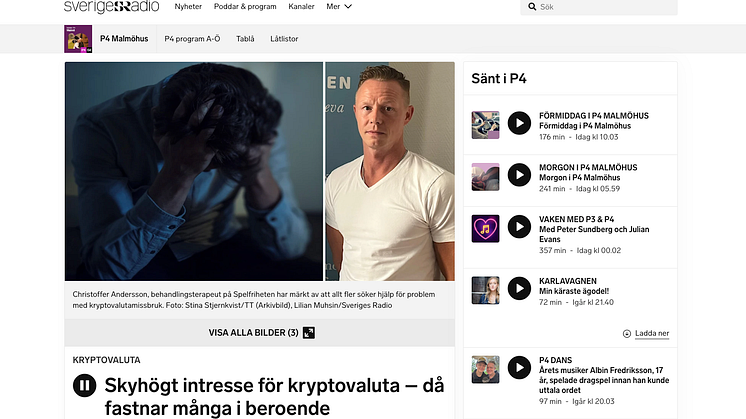Play the P4 Dans episode

point(519,368)
